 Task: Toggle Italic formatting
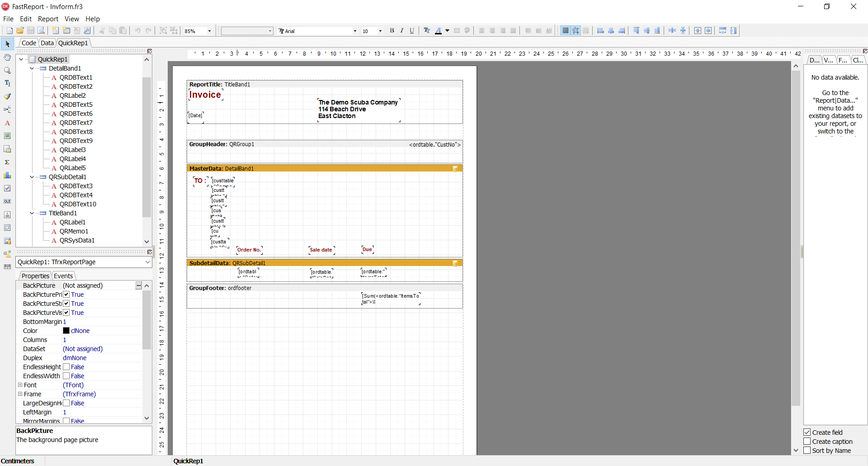[402, 31]
